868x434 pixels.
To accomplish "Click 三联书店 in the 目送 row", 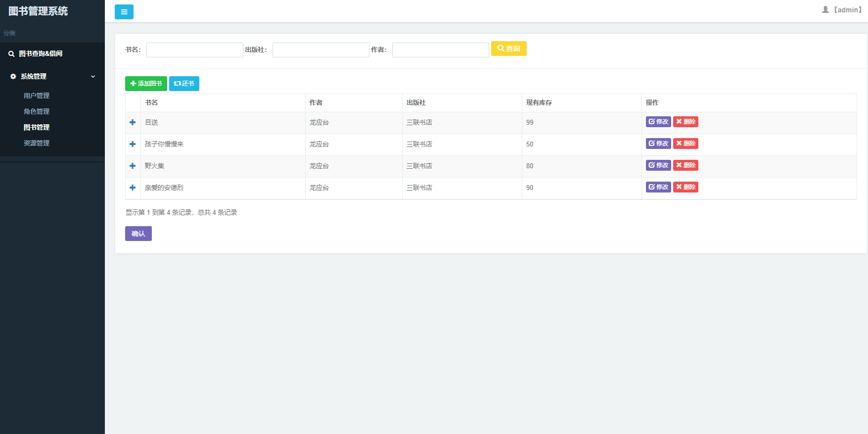I will (419, 122).
